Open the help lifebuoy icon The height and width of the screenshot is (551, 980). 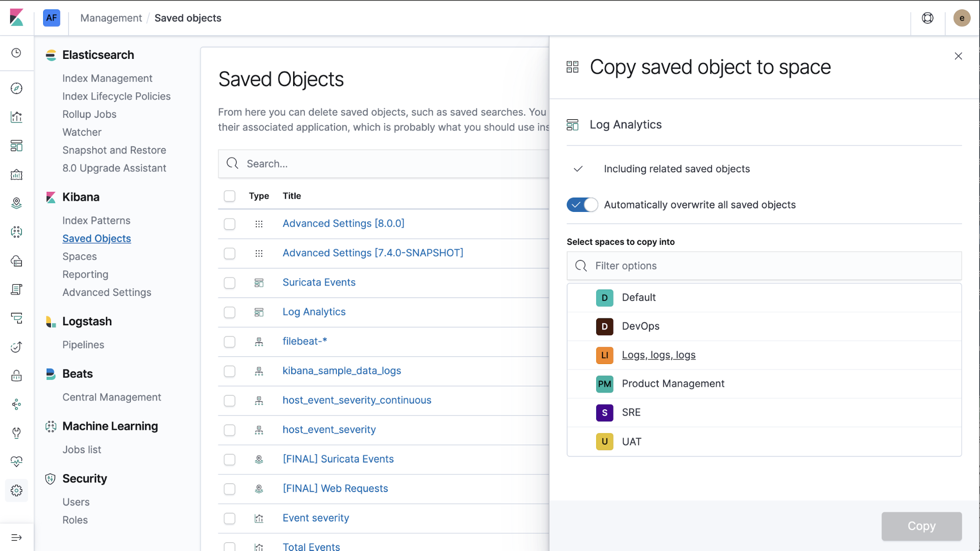point(928,18)
